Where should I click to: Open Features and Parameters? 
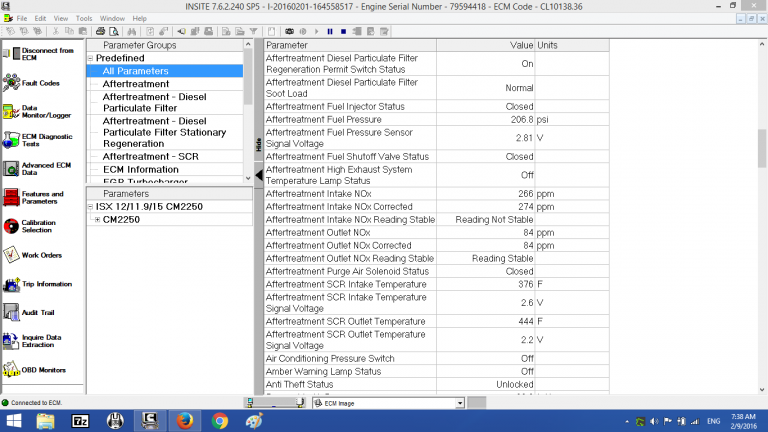pyautogui.click(x=33, y=197)
